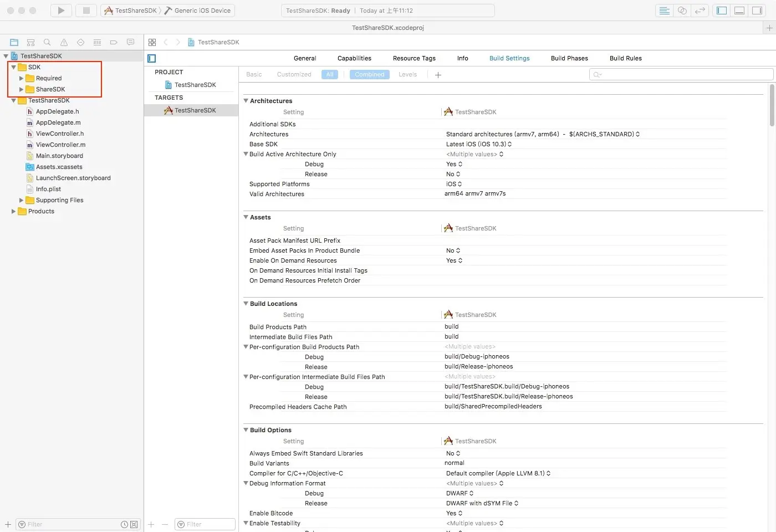Open the Build Phases tab
776x532 pixels.
tap(569, 58)
